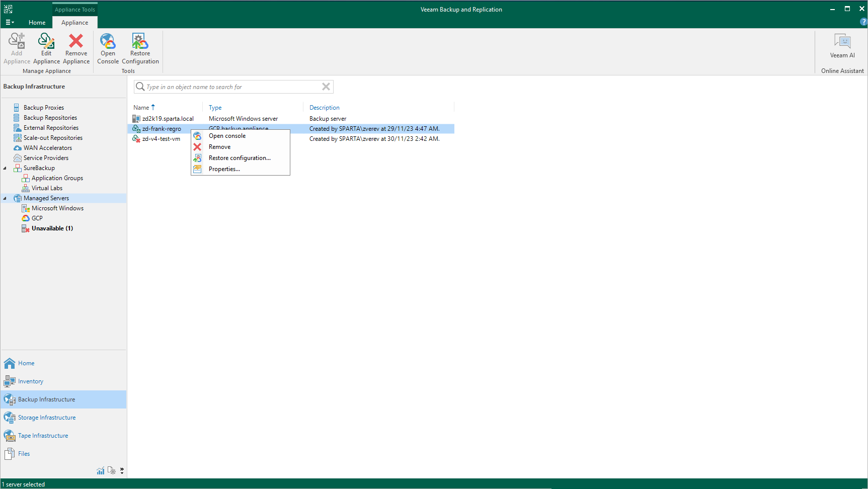Click the gear page icon in navigation footer
This screenshot has height=489, width=868.
point(112,471)
